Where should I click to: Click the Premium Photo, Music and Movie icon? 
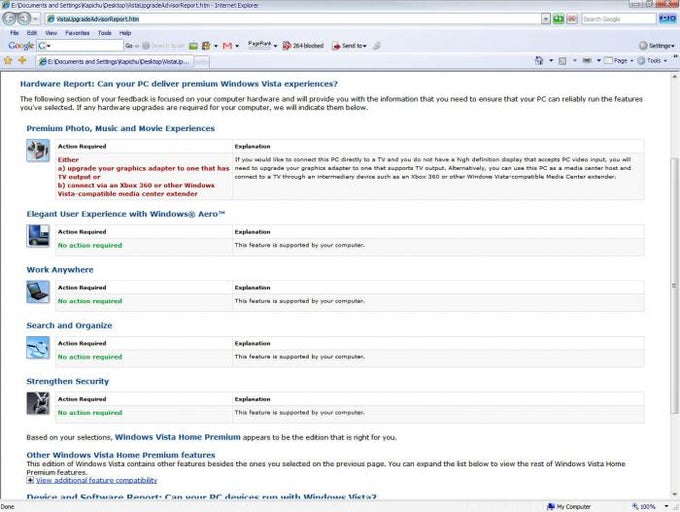click(x=38, y=150)
